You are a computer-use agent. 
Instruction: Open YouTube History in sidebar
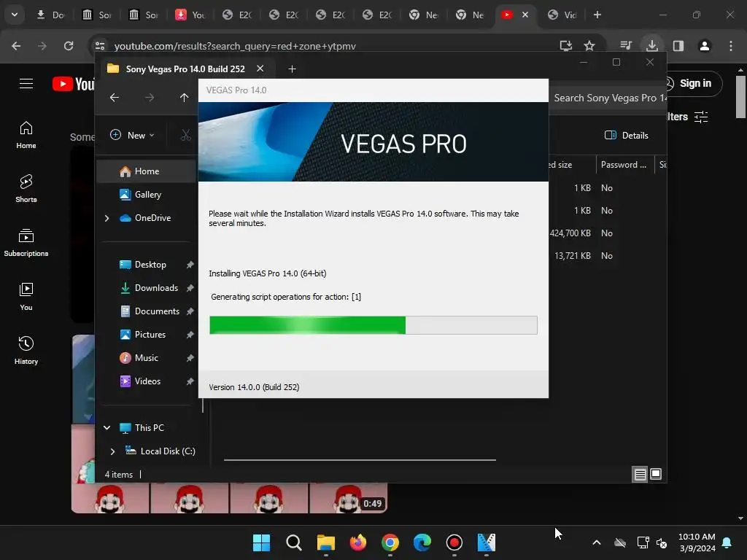26,351
